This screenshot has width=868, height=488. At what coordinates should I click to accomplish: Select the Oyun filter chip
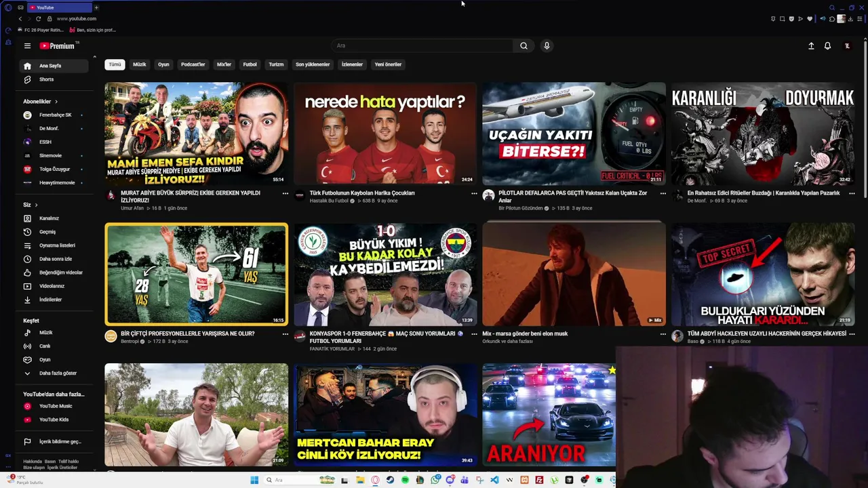click(x=163, y=64)
